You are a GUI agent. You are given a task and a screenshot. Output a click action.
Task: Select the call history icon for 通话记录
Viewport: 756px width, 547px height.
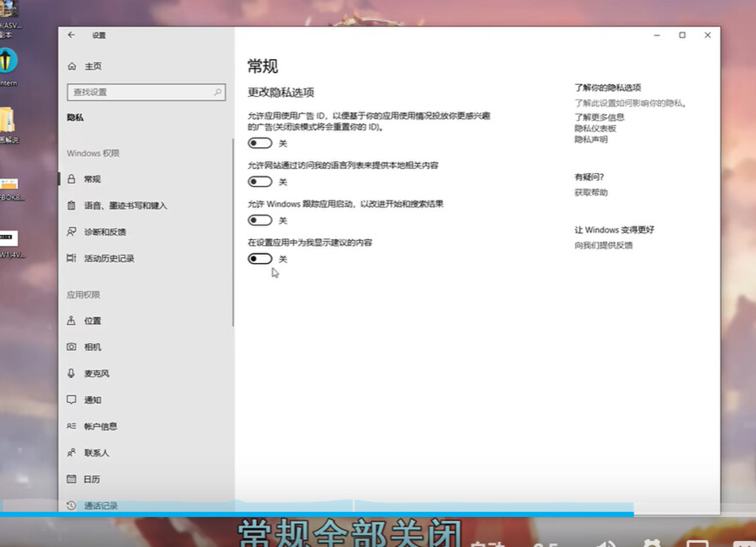71,505
